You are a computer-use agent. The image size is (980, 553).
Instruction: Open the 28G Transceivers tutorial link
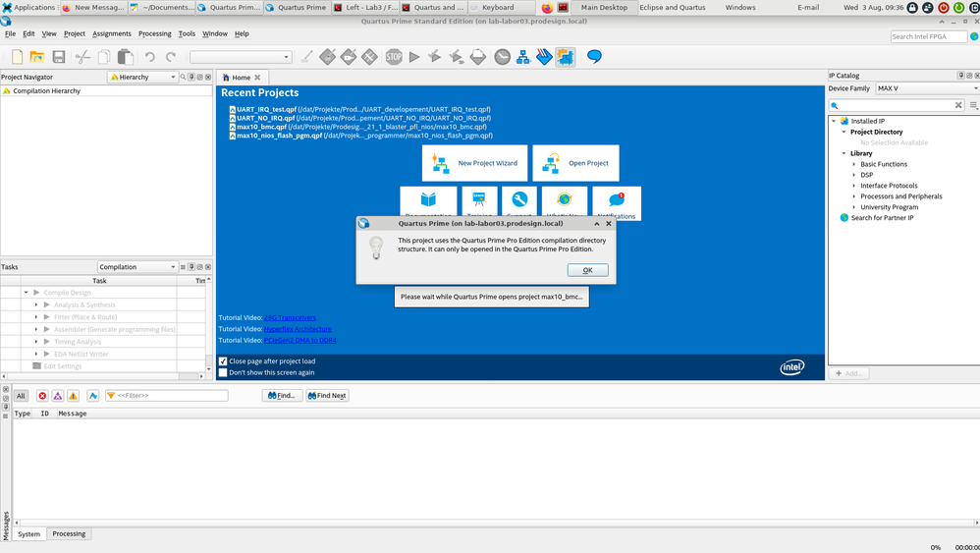point(290,317)
